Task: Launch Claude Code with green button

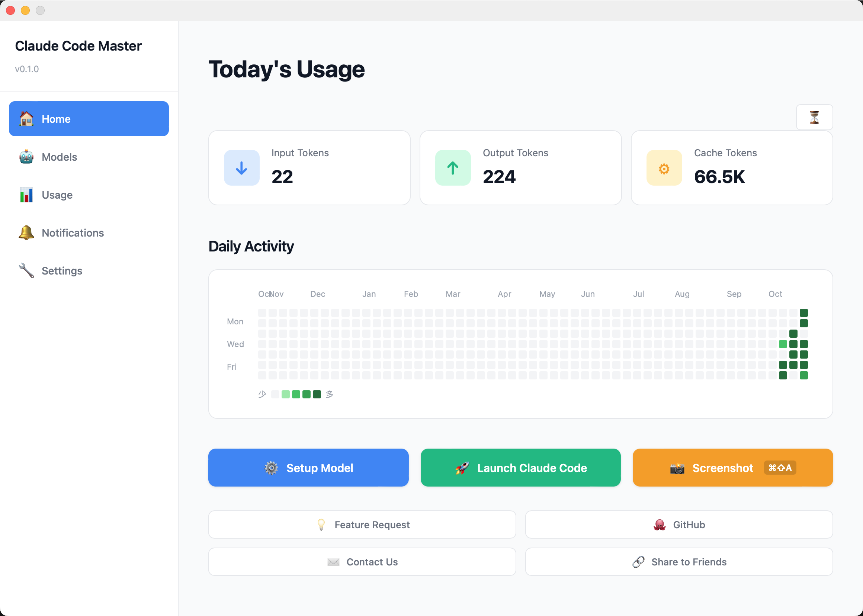Action: point(520,468)
